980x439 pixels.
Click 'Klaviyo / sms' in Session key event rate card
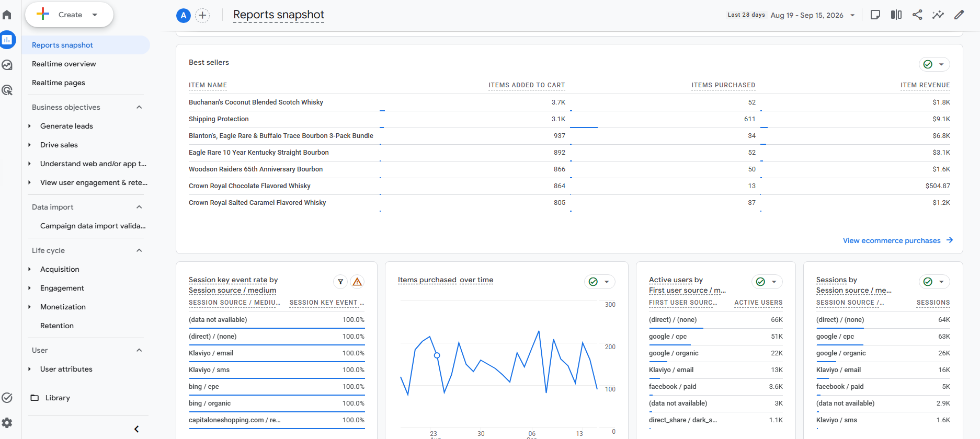click(209, 370)
